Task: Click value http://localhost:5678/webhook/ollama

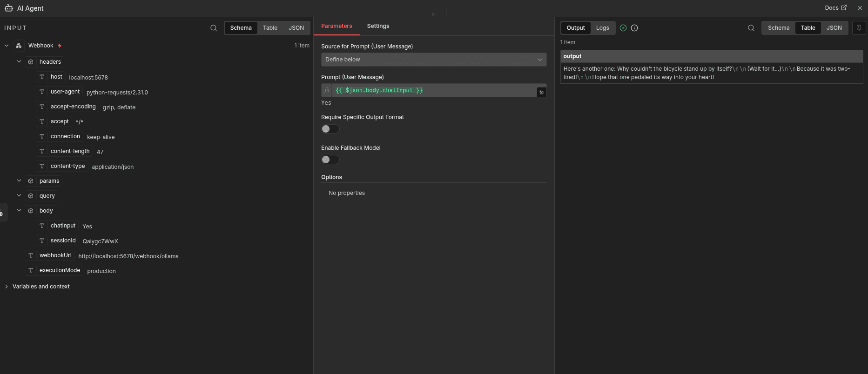Action: tap(128, 256)
